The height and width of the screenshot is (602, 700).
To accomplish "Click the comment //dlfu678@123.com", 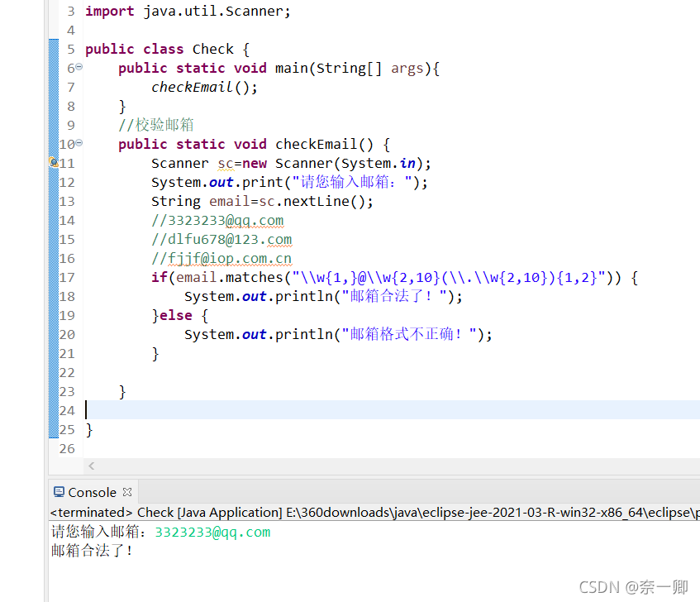I will pos(221,239).
